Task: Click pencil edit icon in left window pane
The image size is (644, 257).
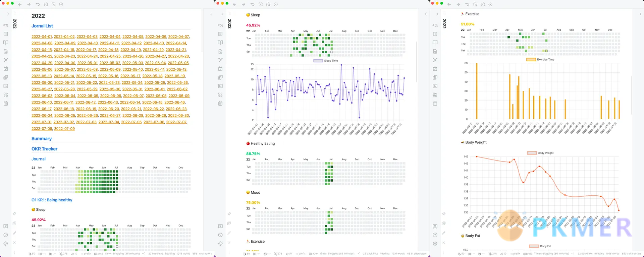Action: coord(14,233)
